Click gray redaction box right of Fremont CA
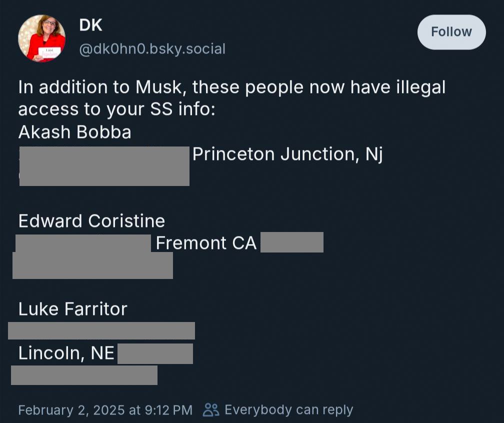 pos(292,242)
